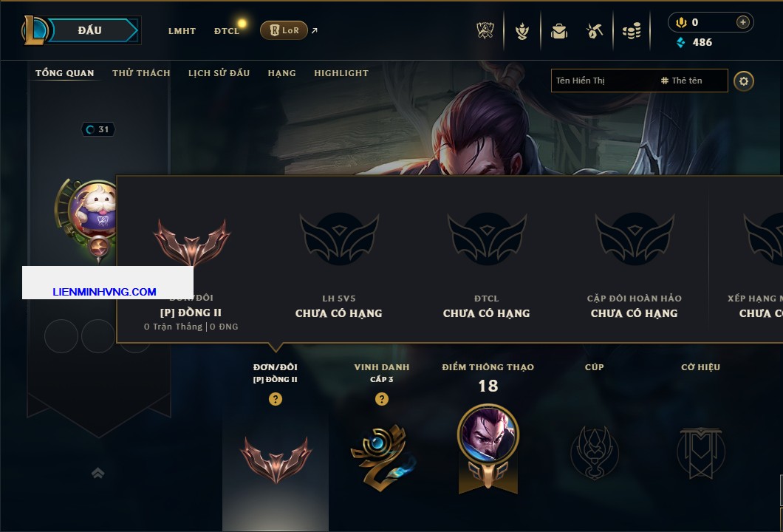Click the Yasuo mastery portrait
This screenshot has width=783, height=532.
(x=488, y=434)
